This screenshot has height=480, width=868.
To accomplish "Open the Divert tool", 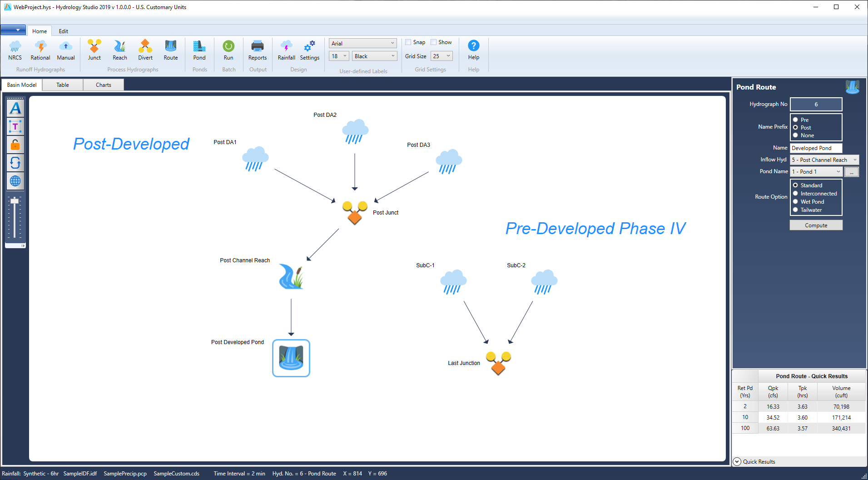I will coord(145,50).
